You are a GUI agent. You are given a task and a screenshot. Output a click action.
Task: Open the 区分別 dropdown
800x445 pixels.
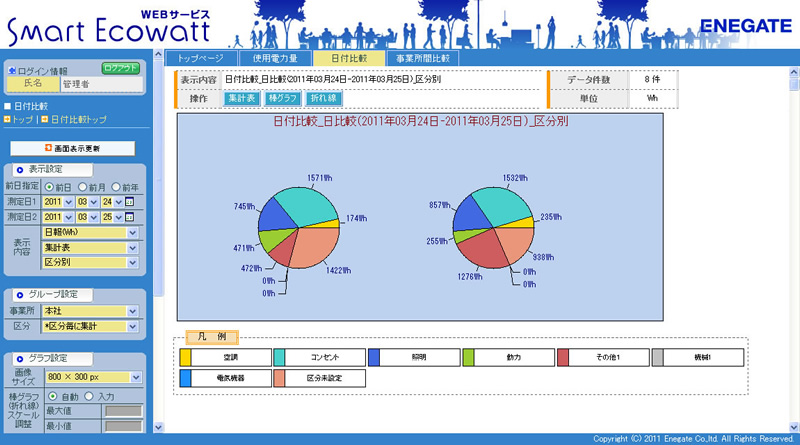(x=90, y=262)
